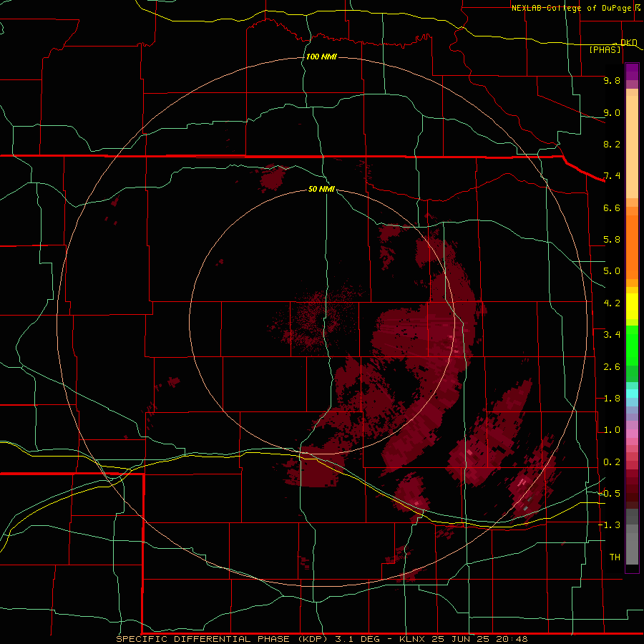Click the 0.2 scale value
Viewport: 644px width, 644px height.
pos(612,462)
